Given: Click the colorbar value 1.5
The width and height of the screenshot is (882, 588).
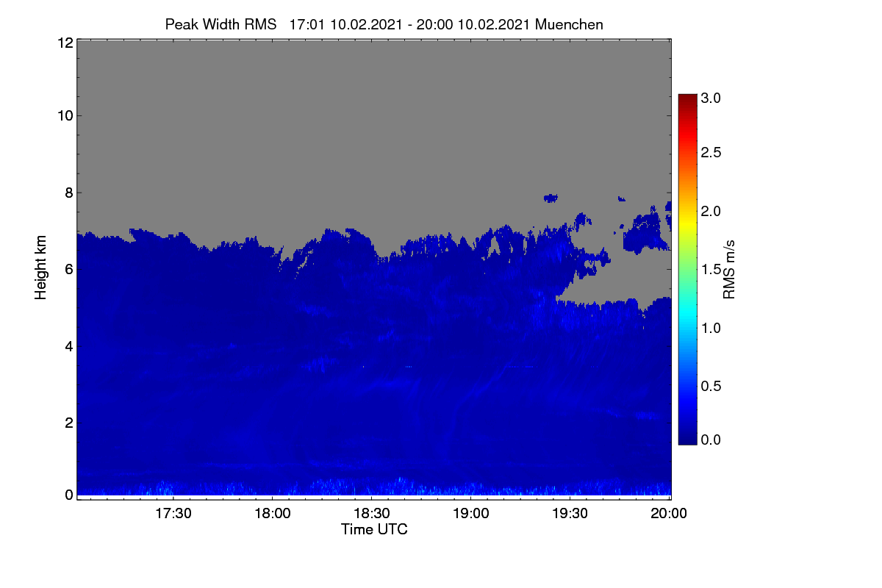Looking at the screenshot, I should (711, 269).
